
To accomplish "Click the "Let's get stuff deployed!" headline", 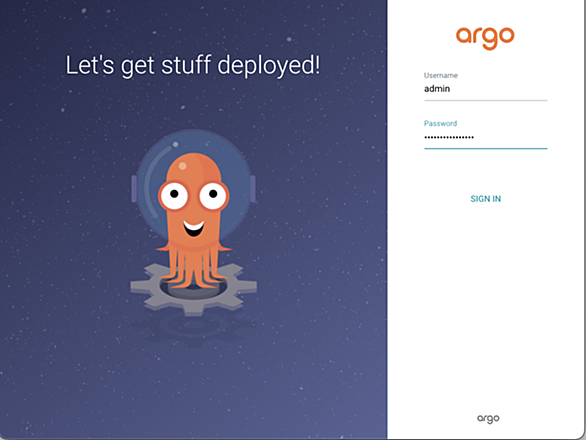I will tap(193, 66).
